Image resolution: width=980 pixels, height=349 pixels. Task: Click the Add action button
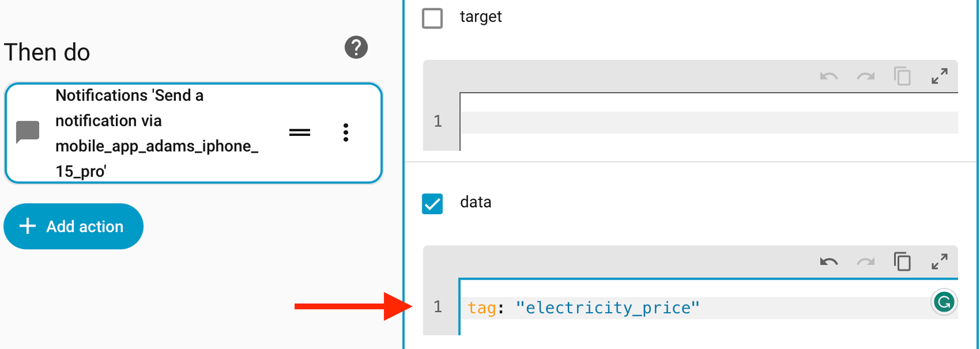coord(74,226)
